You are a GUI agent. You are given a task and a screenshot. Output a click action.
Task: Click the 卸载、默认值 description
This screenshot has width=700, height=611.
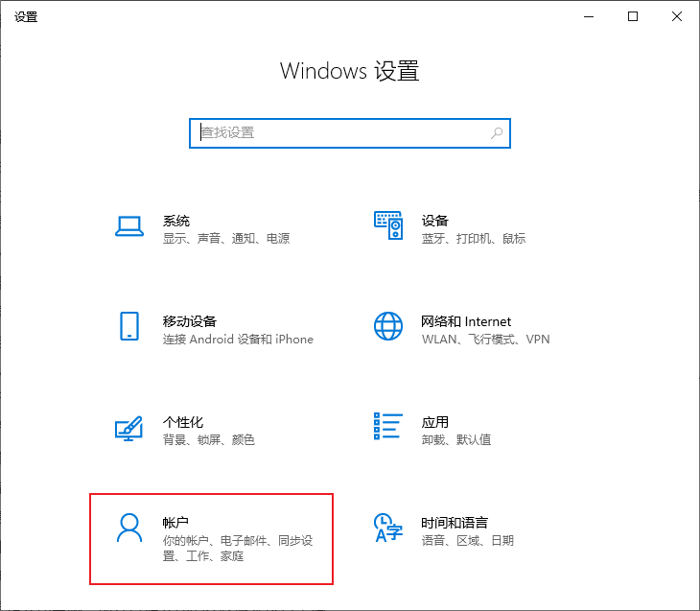tap(456, 439)
